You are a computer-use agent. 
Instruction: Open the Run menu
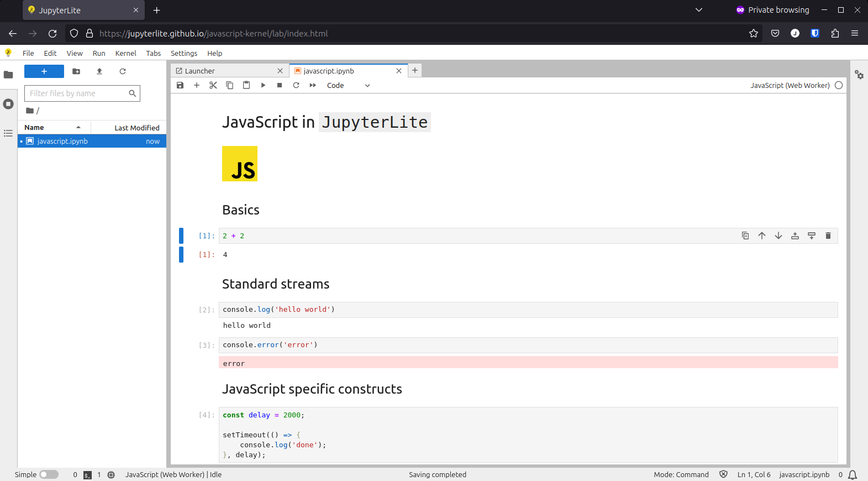[x=99, y=53]
